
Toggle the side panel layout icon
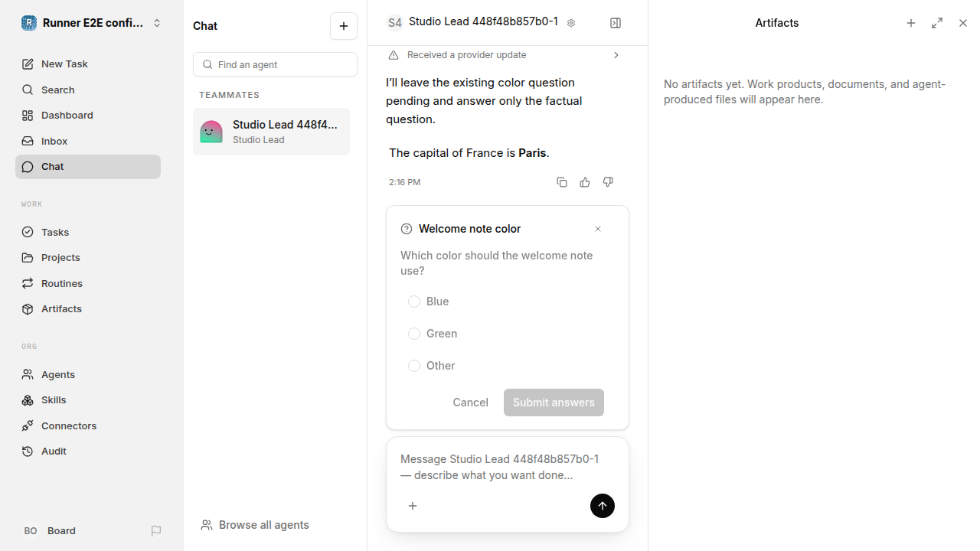click(616, 23)
